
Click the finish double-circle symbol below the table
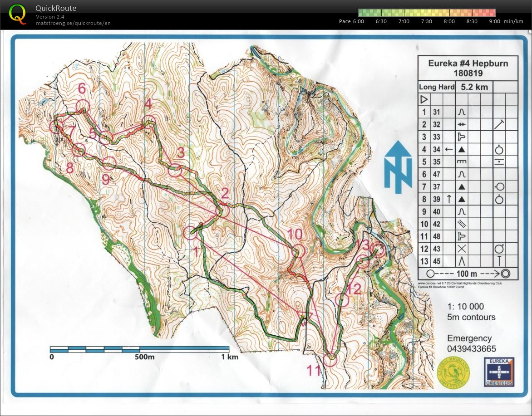pos(506,274)
